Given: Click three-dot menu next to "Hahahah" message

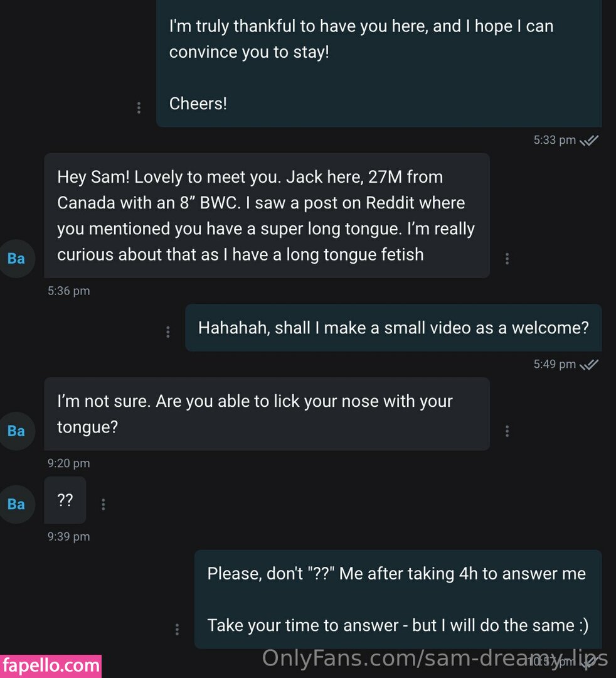Looking at the screenshot, I should pyautogui.click(x=167, y=332).
